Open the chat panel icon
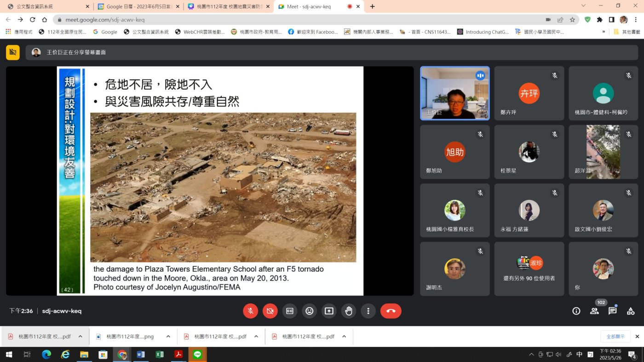Screen dimensions: 644x362 [x=612, y=311]
